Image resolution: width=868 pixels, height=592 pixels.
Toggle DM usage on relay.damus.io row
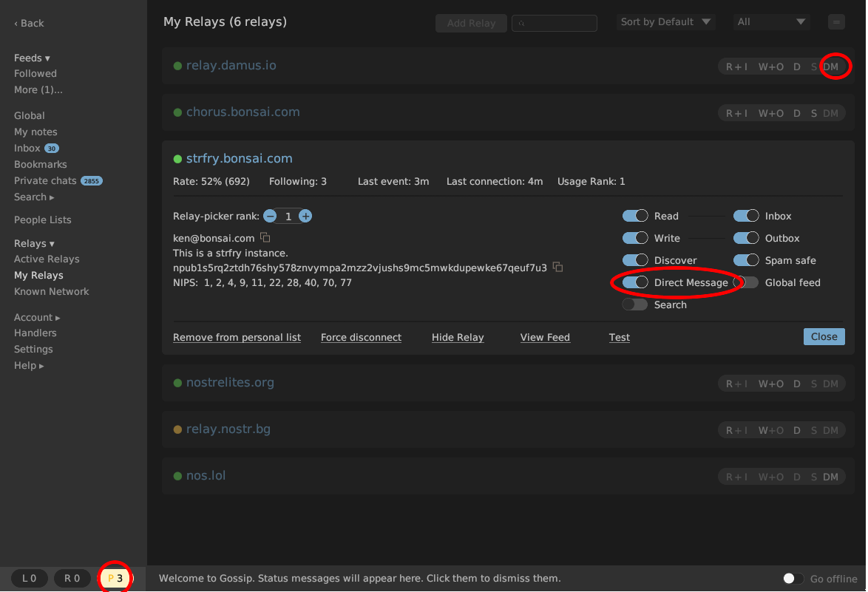coord(830,67)
